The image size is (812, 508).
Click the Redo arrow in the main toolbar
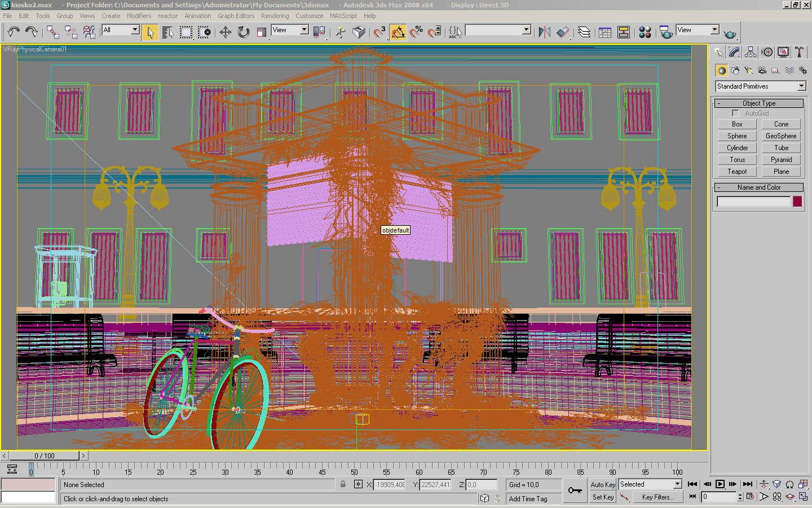pos(32,32)
